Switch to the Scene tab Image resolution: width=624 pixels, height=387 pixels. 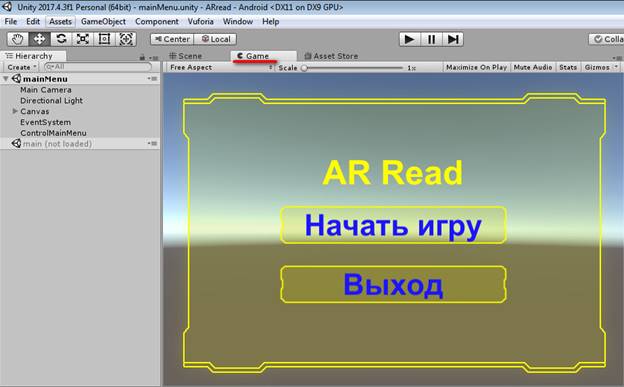tap(185, 56)
